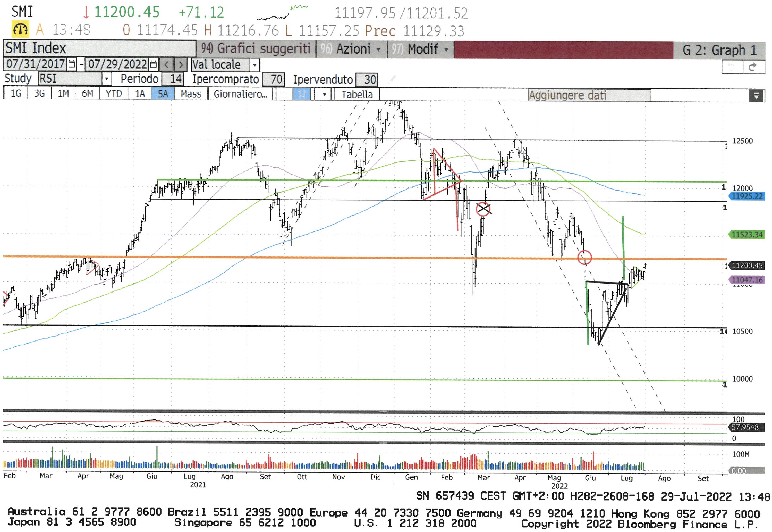Select the 6M time range tab
772x532 pixels.
(x=87, y=93)
